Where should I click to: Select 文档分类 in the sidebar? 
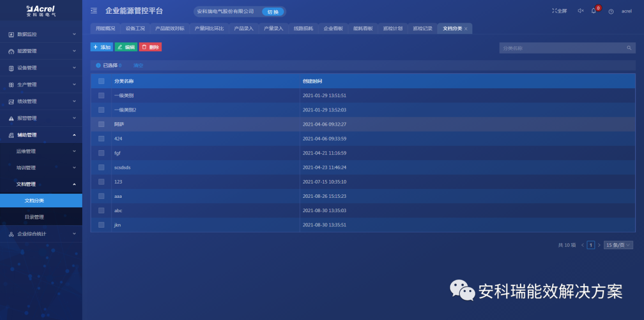pyautogui.click(x=41, y=201)
